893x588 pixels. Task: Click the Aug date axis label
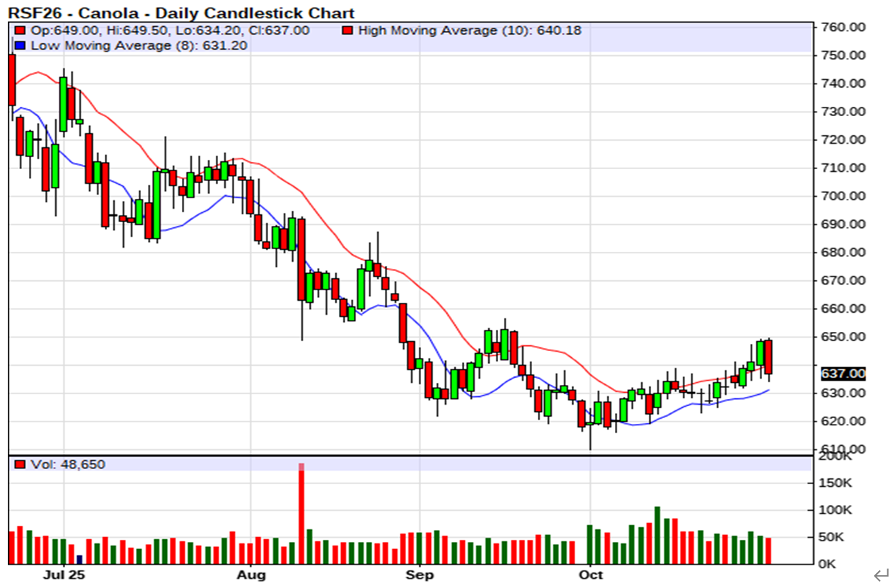(x=251, y=575)
